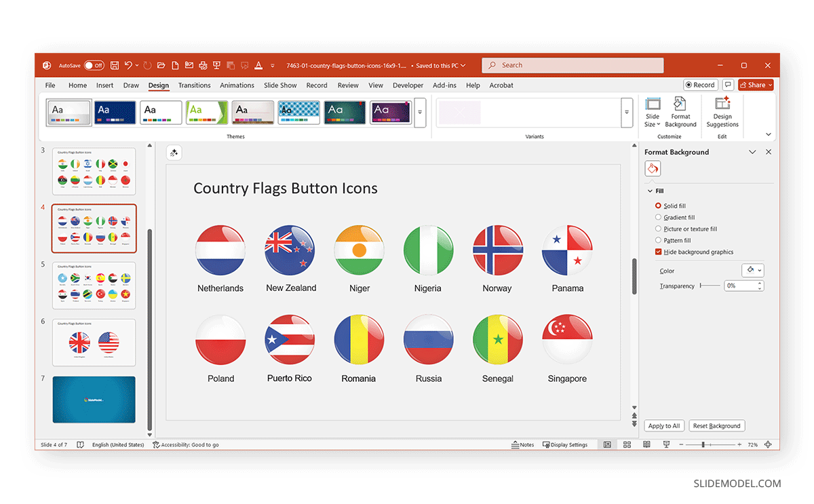Select slide 6 thumbnail in the slide panel

(x=94, y=343)
